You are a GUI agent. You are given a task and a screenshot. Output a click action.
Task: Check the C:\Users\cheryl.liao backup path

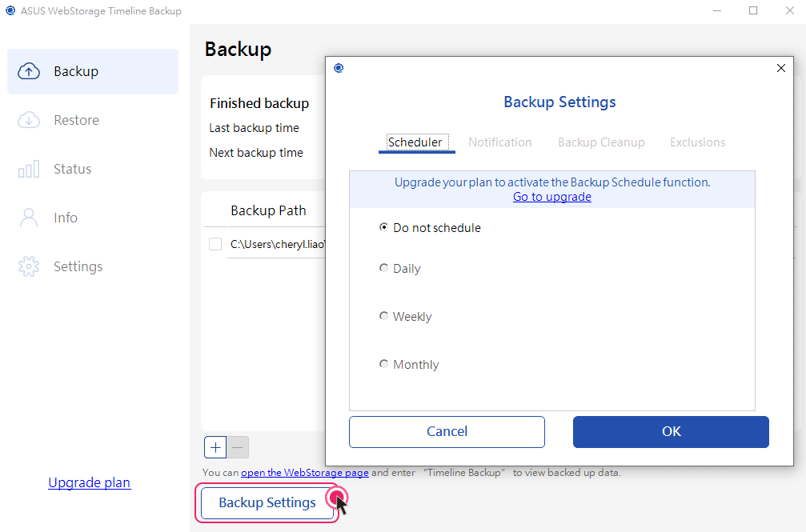point(215,244)
